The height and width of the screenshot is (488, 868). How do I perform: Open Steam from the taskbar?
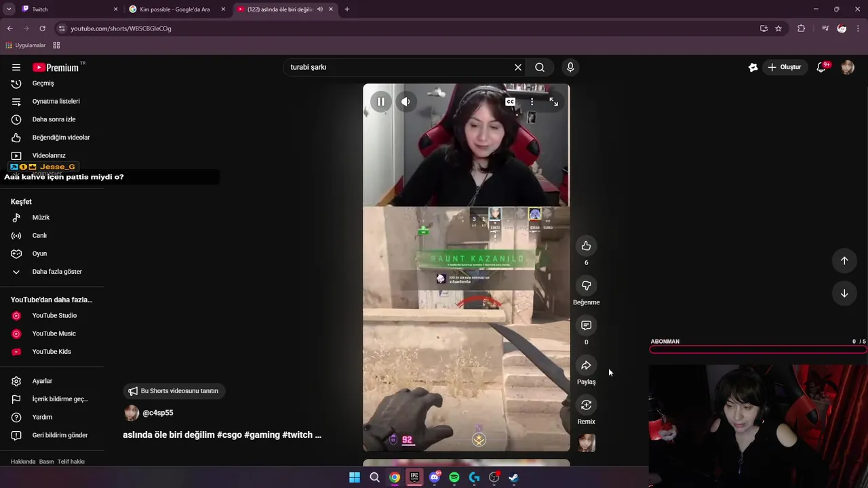click(x=513, y=477)
